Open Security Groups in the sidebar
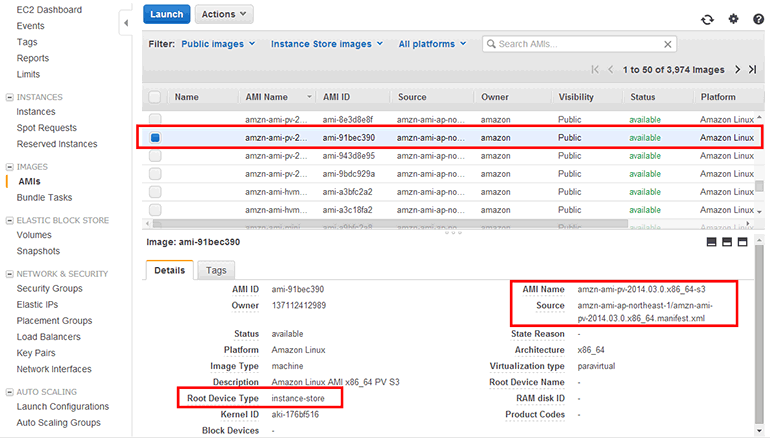This screenshot has width=770, height=438. point(49,289)
